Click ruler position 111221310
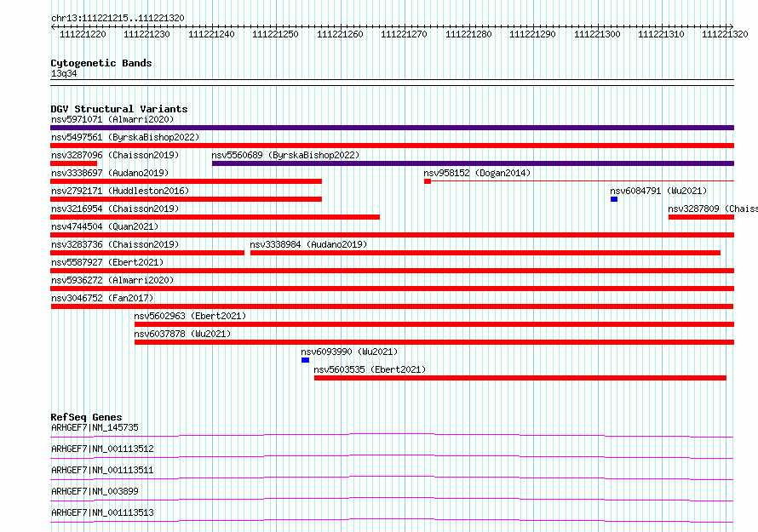Image resolution: width=758 pixels, height=532 pixels. click(661, 34)
